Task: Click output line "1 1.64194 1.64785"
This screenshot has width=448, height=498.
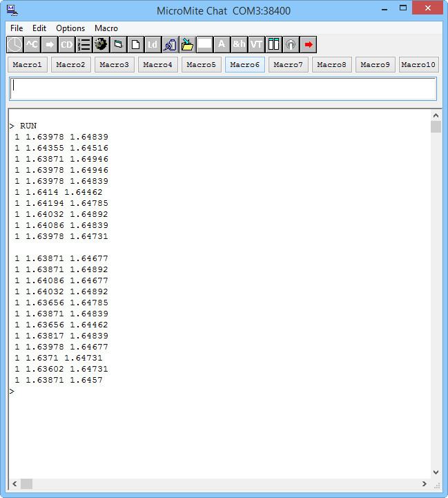Action: tap(61, 203)
